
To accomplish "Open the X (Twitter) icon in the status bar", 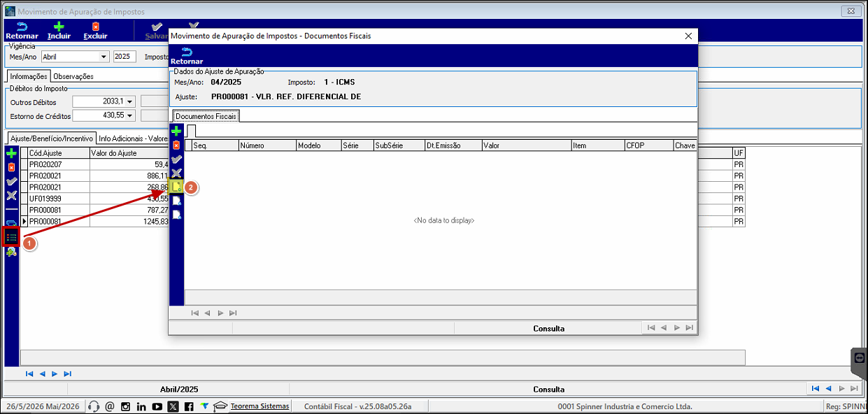I will (x=173, y=406).
